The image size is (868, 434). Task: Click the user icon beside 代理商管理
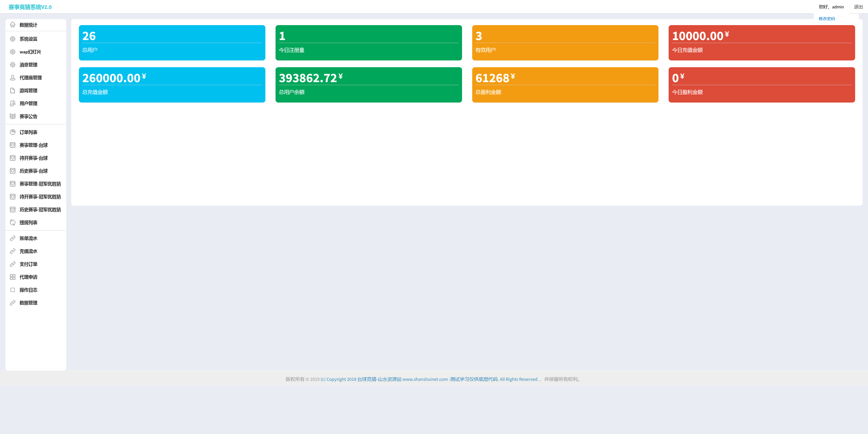click(12, 78)
